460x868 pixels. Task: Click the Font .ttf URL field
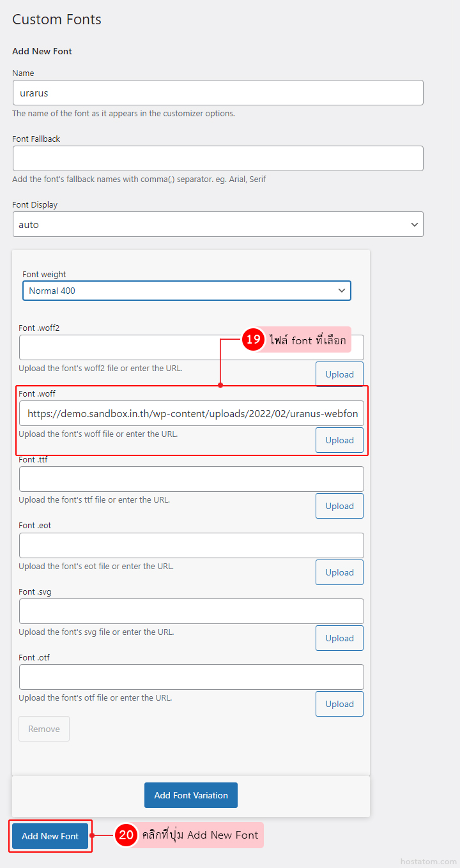point(192,479)
